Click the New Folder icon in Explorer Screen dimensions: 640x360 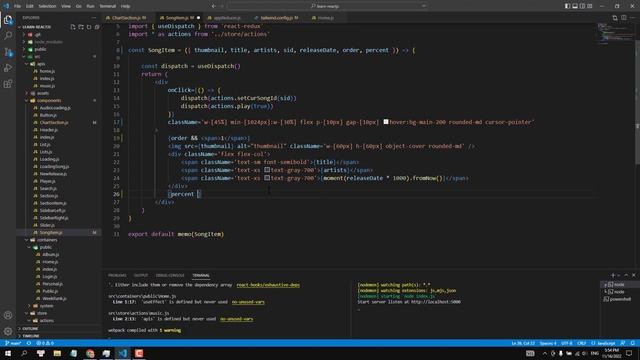pyautogui.click(x=81, y=27)
